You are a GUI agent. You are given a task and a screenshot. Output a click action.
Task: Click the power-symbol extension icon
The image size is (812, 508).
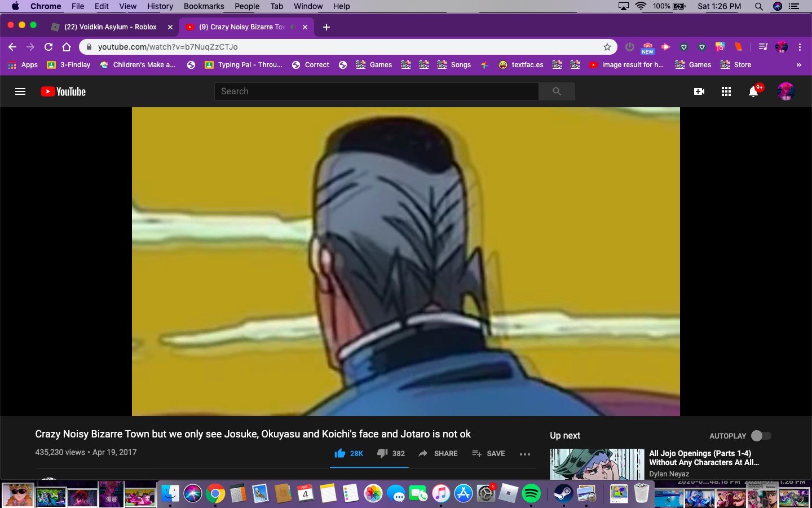tap(630, 47)
